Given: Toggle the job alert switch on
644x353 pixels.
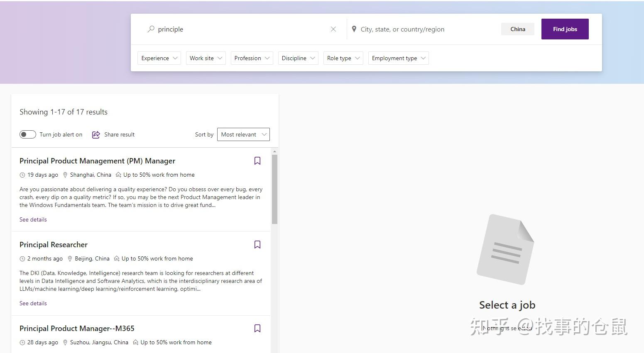Looking at the screenshot, I should 28,134.
